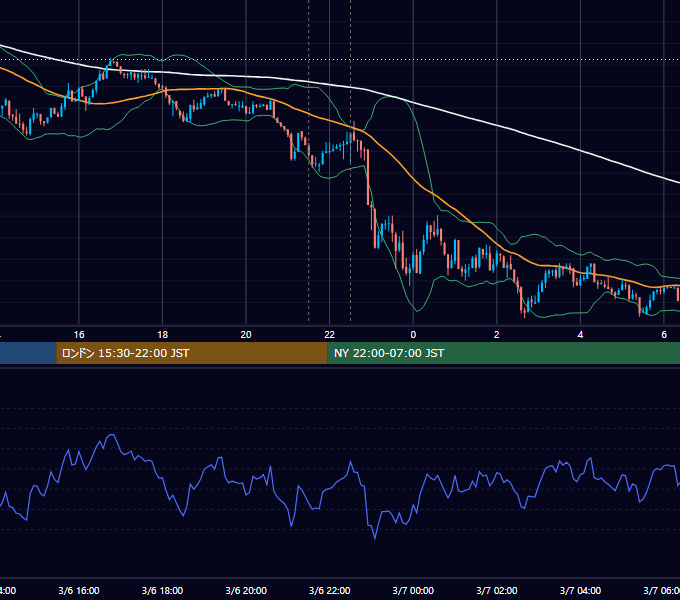Viewport: 680px width, 600px height.
Task: Click the 3/7 02:00 time label
Action: pos(497,590)
